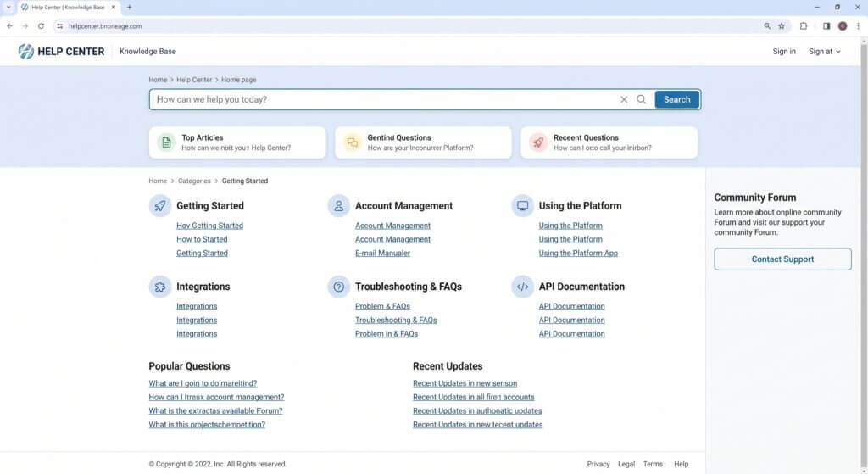Open the tab search dropdown arrow

pyautogui.click(x=8, y=7)
